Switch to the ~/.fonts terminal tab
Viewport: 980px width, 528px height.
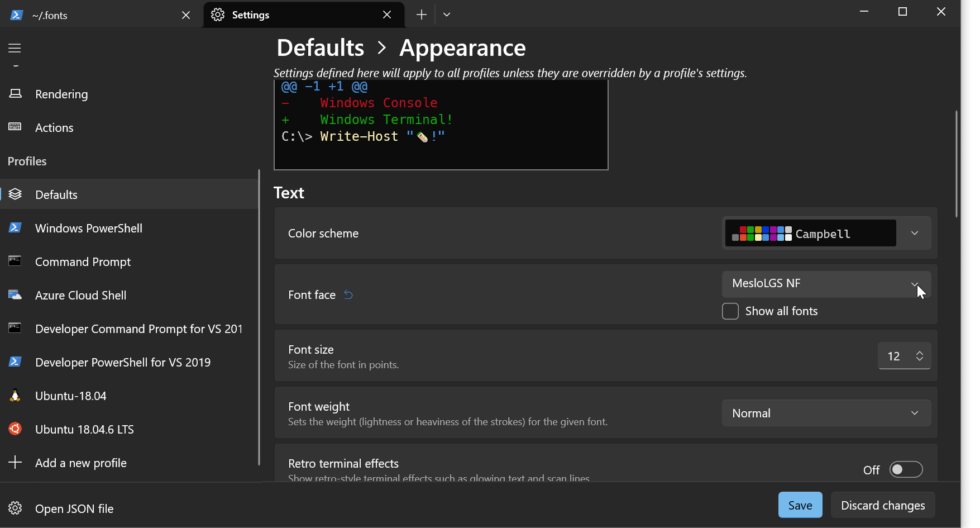pos(89,15)
